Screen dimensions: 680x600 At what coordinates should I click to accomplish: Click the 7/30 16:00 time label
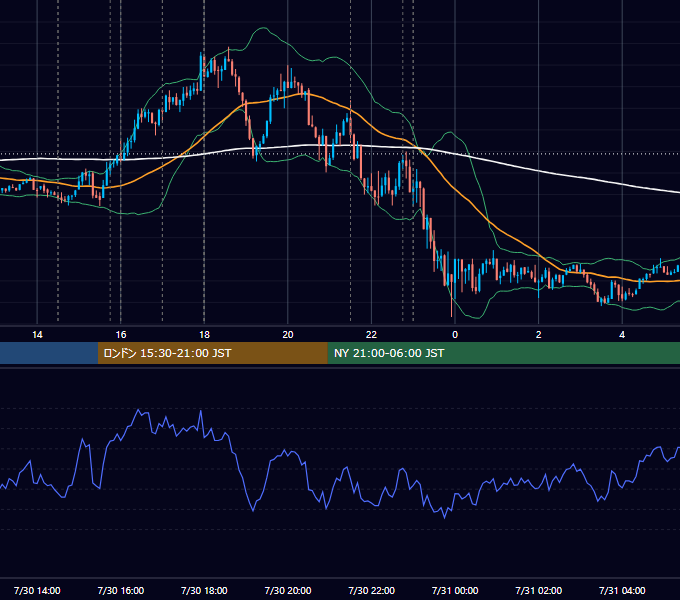coord(121,590)
